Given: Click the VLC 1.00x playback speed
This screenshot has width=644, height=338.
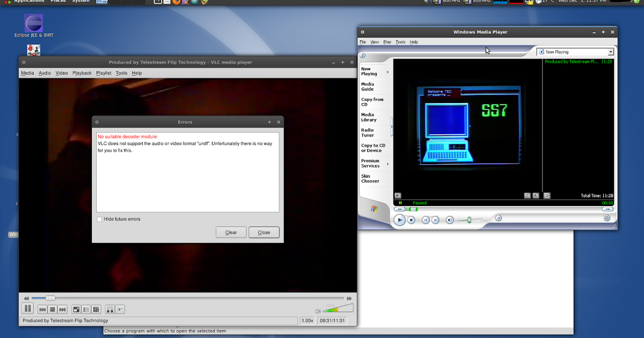Looking at the screenshot, I should pyautogui.click(x=307, y=321).
